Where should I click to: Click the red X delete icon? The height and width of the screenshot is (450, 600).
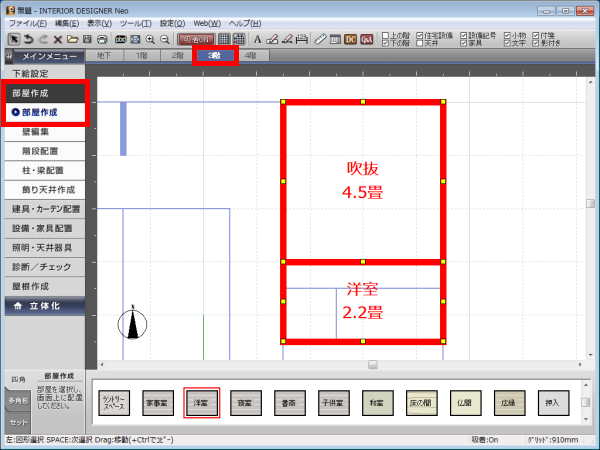(x=58, y=39)
